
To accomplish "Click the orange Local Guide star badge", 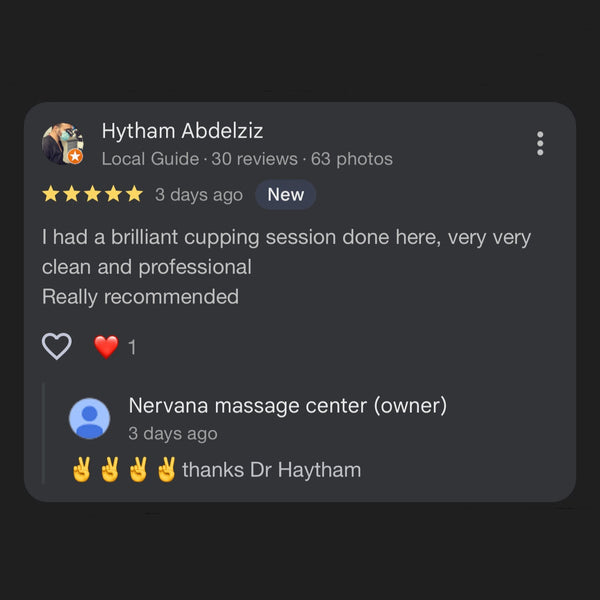I will 75,156.
